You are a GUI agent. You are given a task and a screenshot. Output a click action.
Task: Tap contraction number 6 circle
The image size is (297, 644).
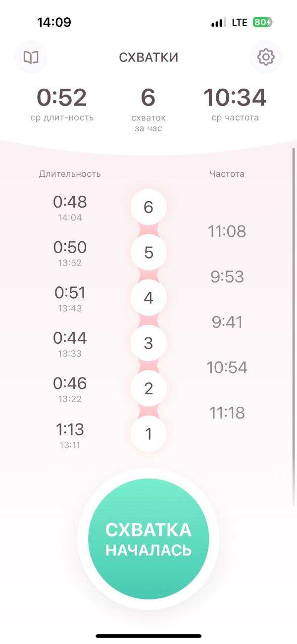[148, 208]
